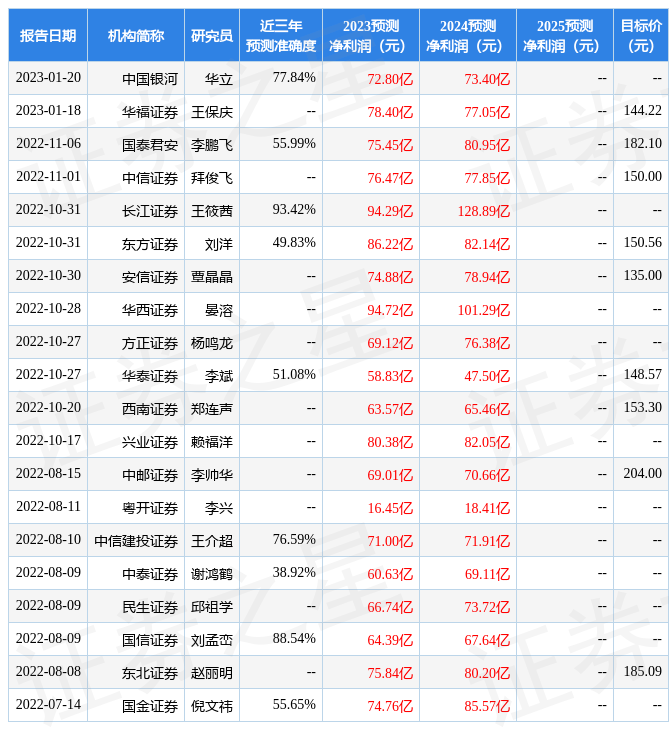Click the 报告日期 column header
669x730 pixels.
pos(48,35)
